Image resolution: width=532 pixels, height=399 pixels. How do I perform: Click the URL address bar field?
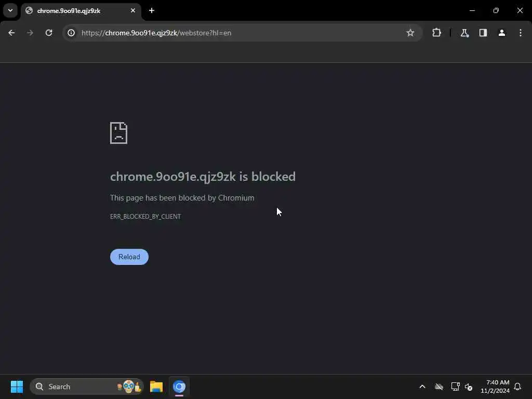[x=242, y=33]
